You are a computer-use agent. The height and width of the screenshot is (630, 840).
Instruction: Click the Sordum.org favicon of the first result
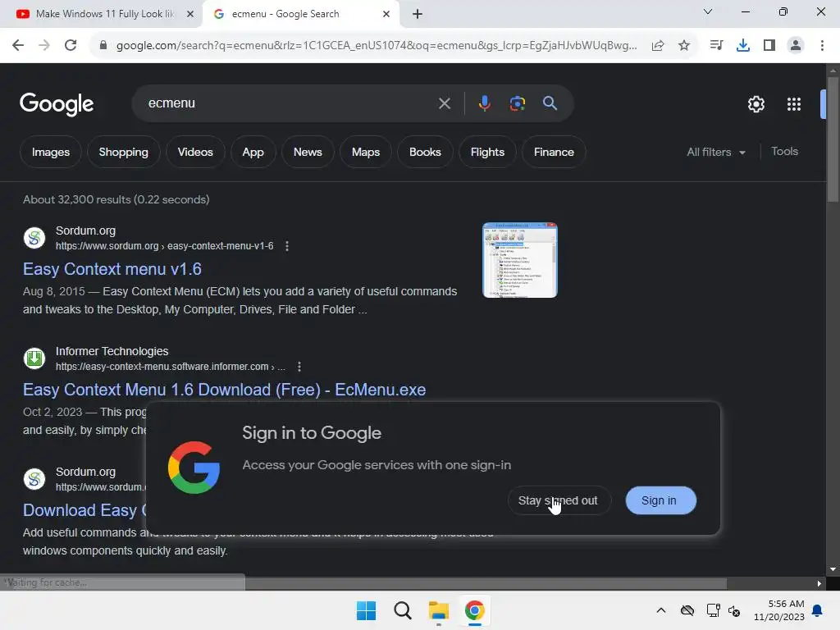pyautogui.click(x=34, y=238)
